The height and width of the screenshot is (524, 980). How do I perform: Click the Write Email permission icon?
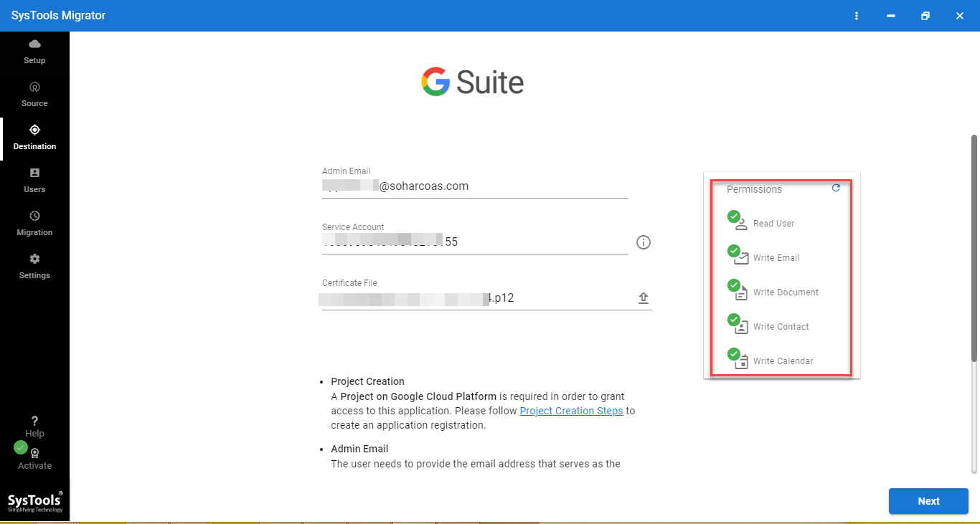click(x=739, y=256)
